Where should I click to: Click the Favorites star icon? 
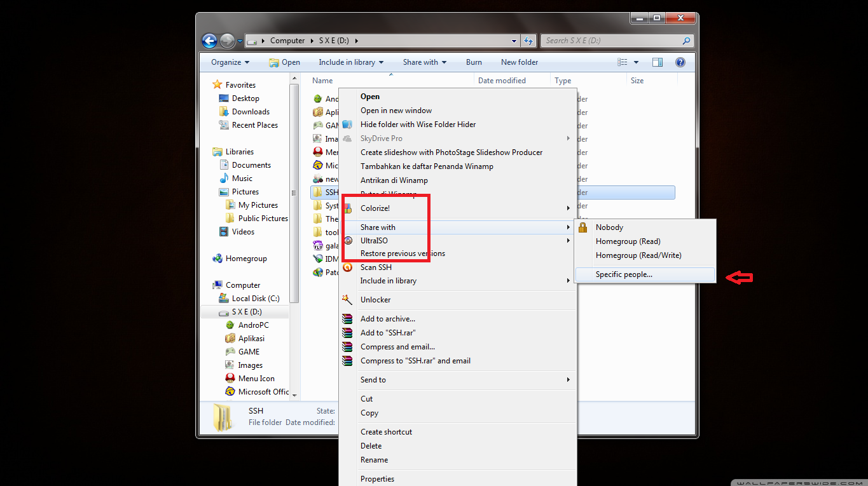(217, 84)
